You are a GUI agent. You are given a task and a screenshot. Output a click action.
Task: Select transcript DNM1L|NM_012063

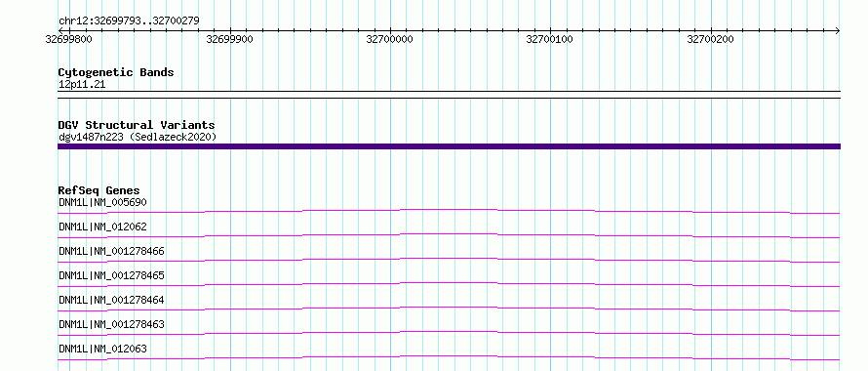click(x=103, y=349)
